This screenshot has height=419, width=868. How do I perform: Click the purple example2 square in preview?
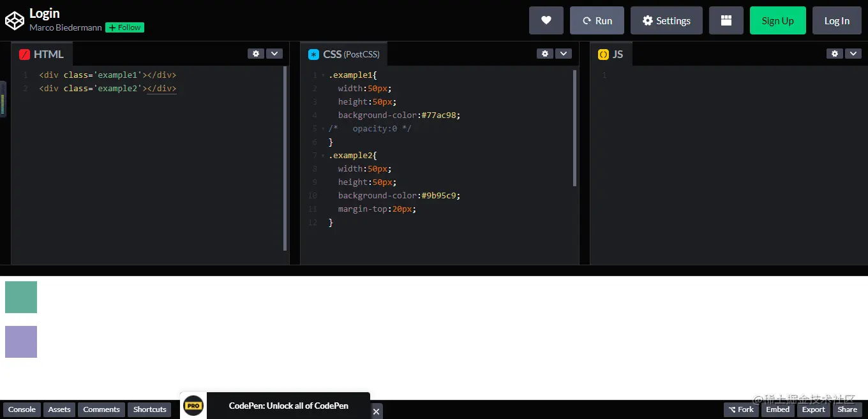pyautogui.click(x=21, y=342)
